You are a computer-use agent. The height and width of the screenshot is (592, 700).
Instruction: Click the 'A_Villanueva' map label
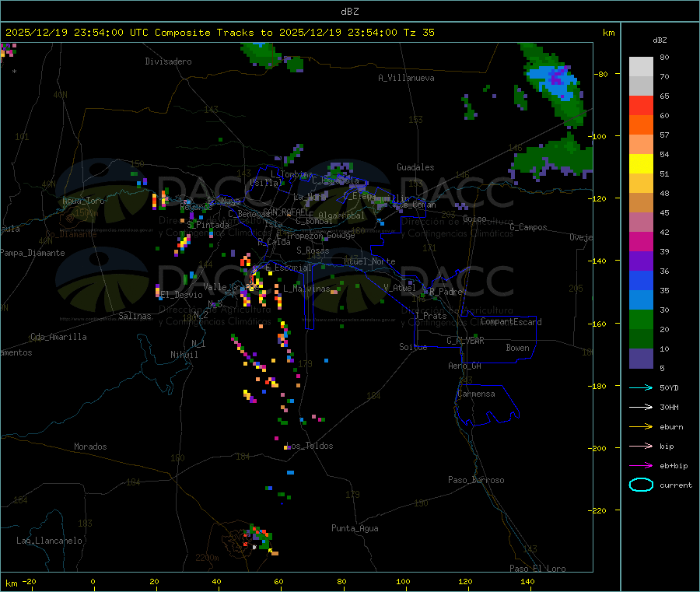point(406,78)
